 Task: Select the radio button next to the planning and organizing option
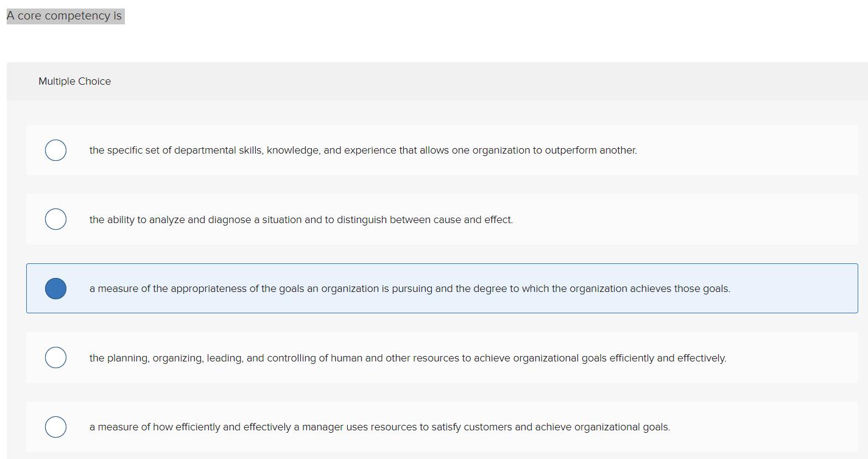(55, 357)
